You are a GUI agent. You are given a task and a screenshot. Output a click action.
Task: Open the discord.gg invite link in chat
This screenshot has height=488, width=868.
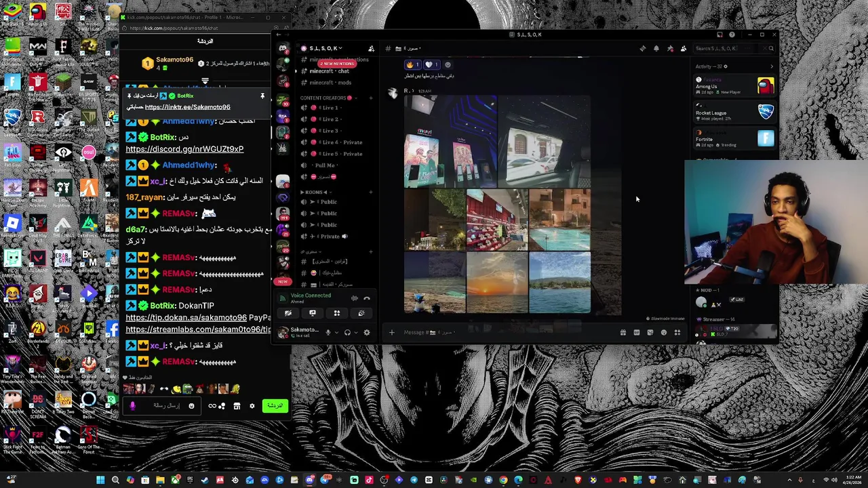click(184, 149)
